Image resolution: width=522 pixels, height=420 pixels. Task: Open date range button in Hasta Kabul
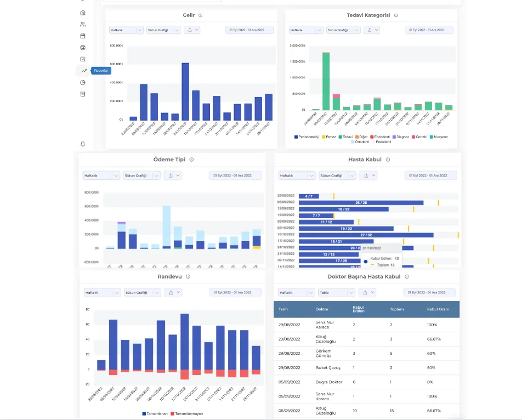[x=431, y=175]
